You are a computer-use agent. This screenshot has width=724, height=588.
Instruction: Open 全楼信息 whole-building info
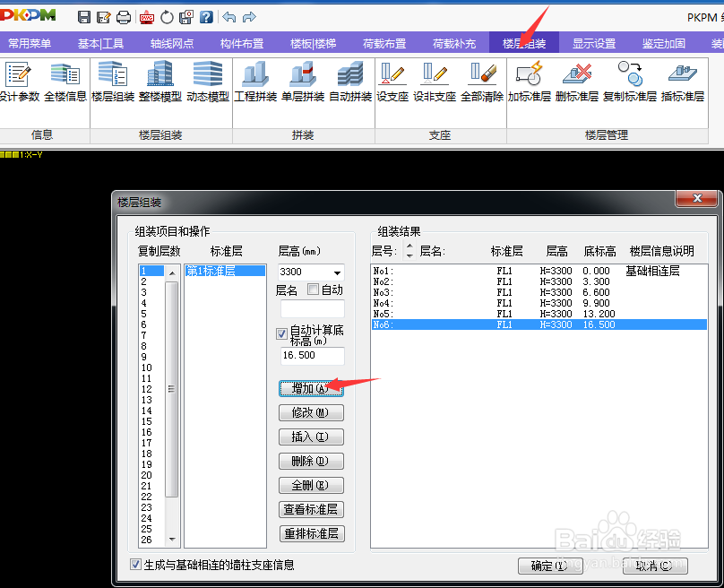click(65, 82)
